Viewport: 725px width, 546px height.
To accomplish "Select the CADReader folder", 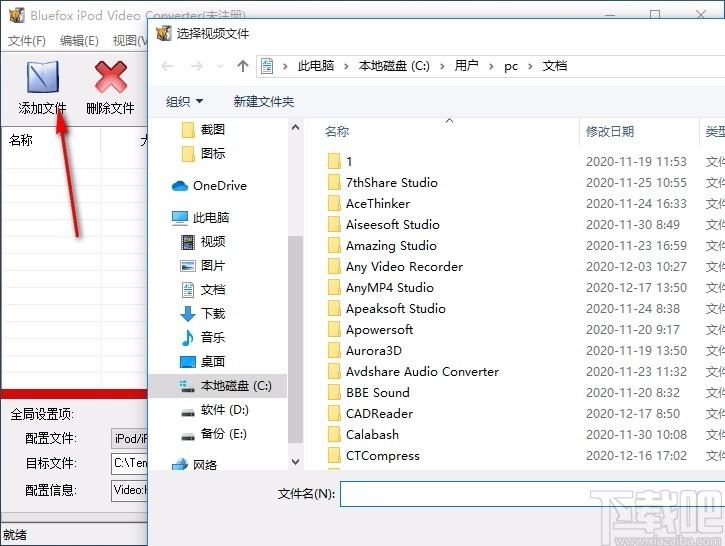I will pos(370,414).
